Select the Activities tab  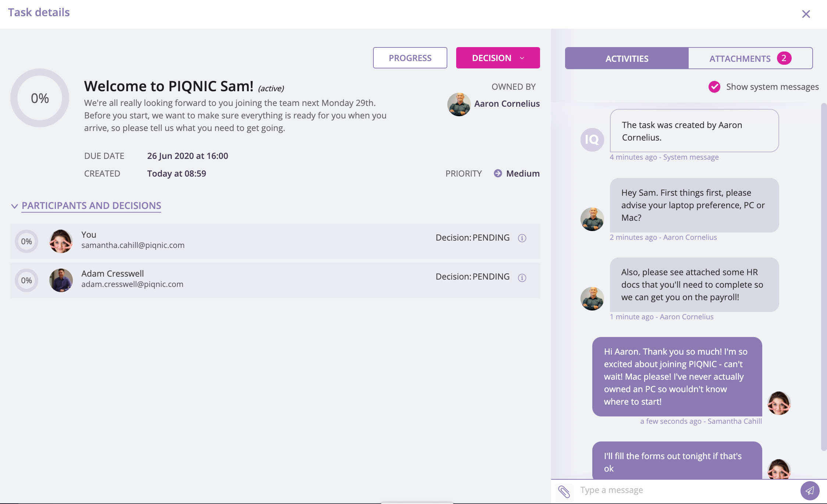pos(627,58)
